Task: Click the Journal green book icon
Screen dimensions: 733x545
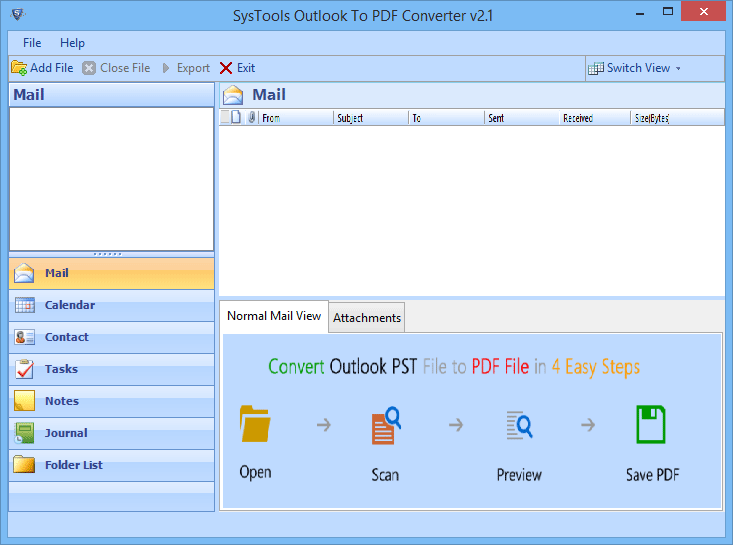Action: click(24, 433)
